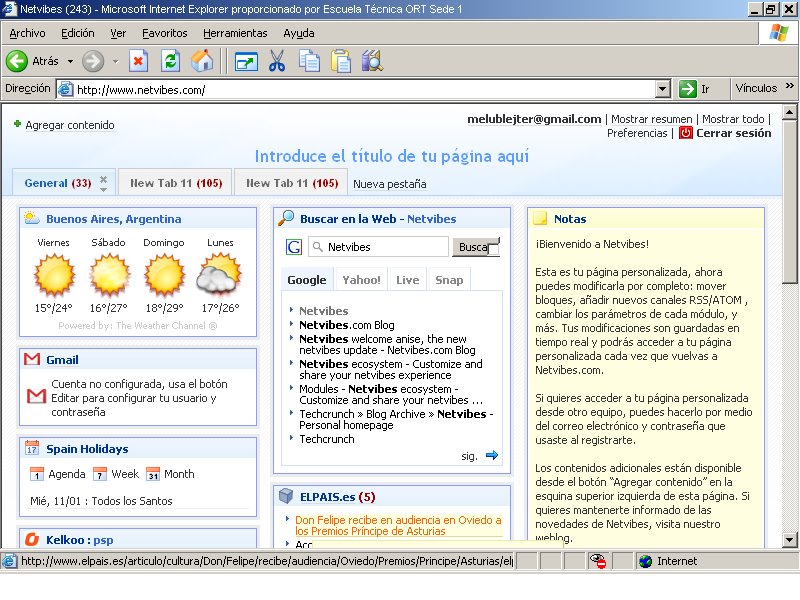Click the Atrás back arrow button
Screen dimensions: 800x600
coord(17,61)
